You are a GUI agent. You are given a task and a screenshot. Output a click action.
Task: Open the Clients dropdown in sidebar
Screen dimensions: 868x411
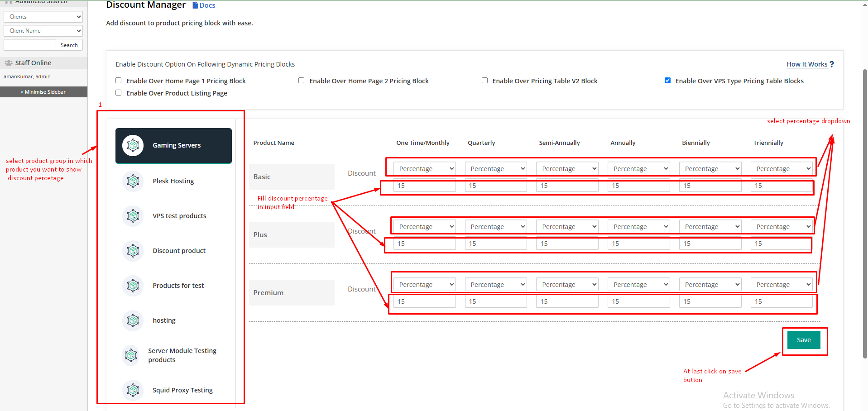43,17
